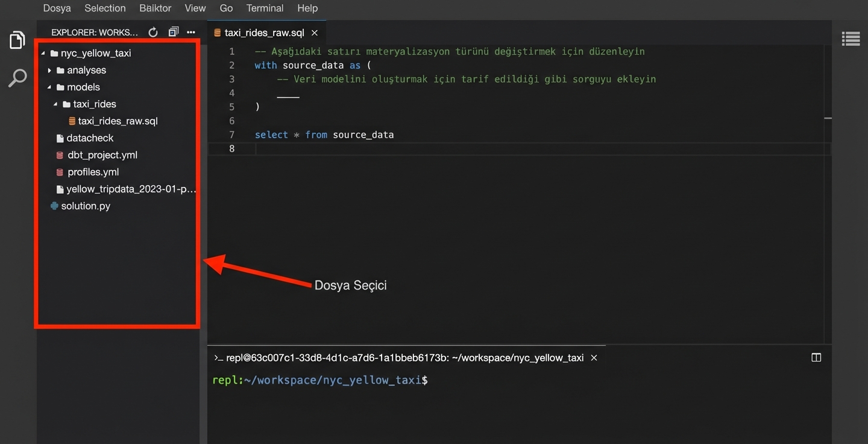
Task: Close the repl terminal tab
Action: tap(594, 358)
